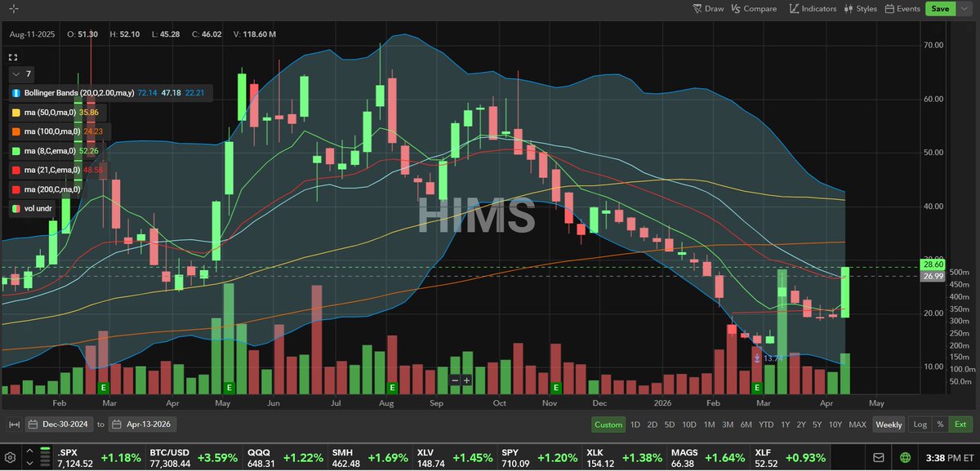
Task: Open the Compare symbols option
Action: (753, 9)
